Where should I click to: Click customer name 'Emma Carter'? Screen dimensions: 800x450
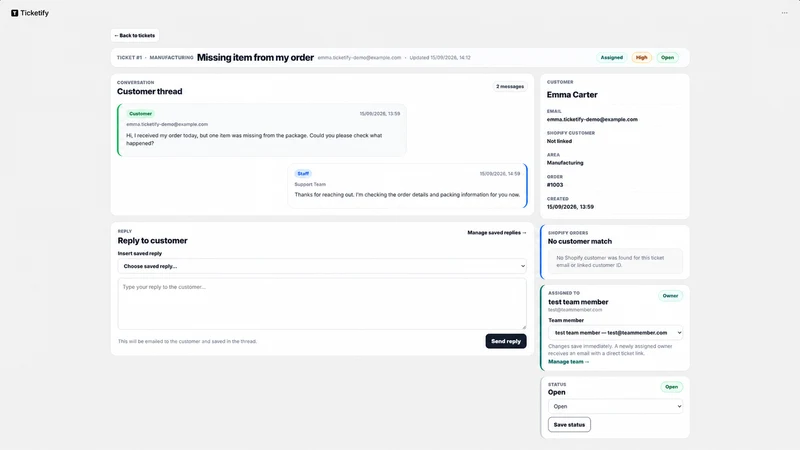click(x=572, y=95)
